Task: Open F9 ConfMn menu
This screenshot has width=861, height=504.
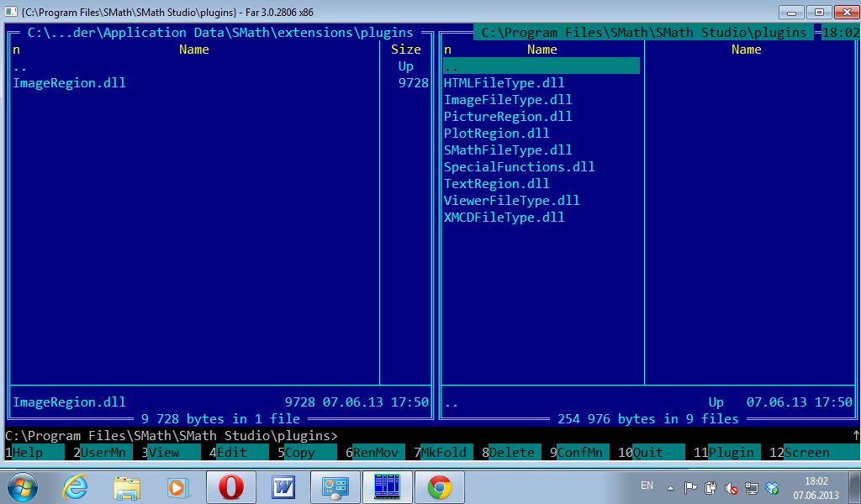Action: (579, 453)
